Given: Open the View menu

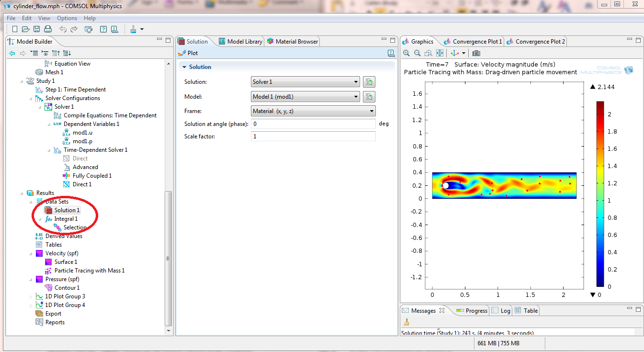Looking at the screenshot, I should 45,18.
